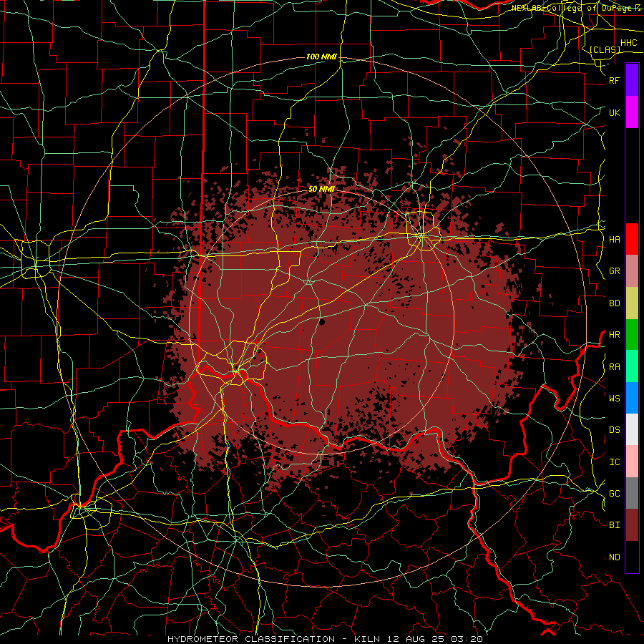This screenshot has height=644, width=644.
Task: Click the 100 NMI range ring label
Action: click(321, 57)
